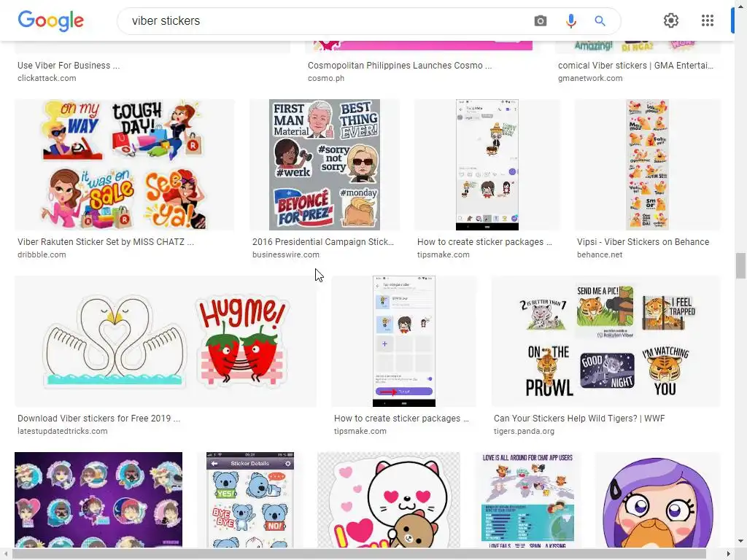The image size is (747, 560).
Task: Open WWF tiger stickers thumbnail
Action: click(x=605, y=341)
